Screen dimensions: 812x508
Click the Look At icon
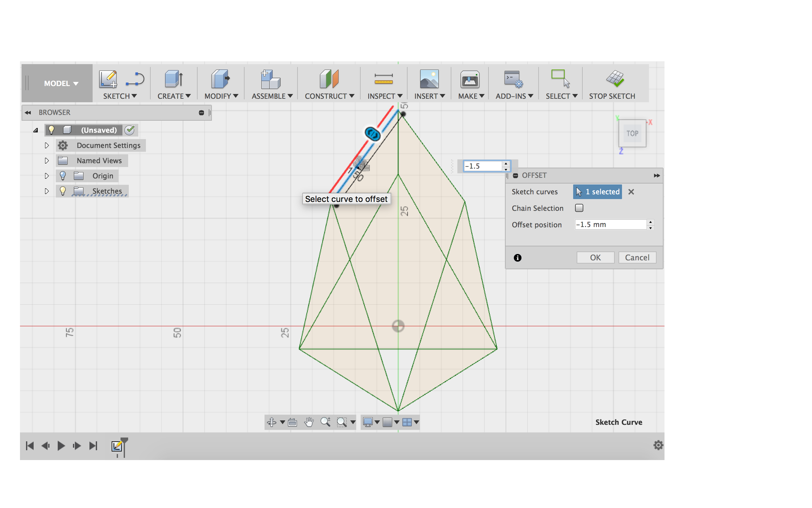point(292,422)
